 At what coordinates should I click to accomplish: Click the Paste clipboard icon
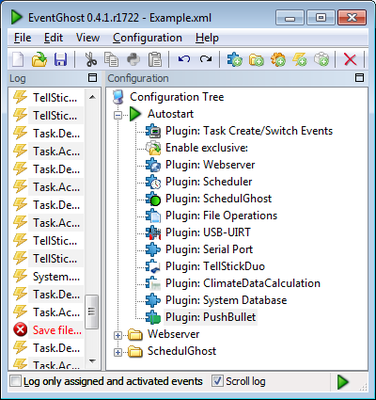click(x=155, y=60)
